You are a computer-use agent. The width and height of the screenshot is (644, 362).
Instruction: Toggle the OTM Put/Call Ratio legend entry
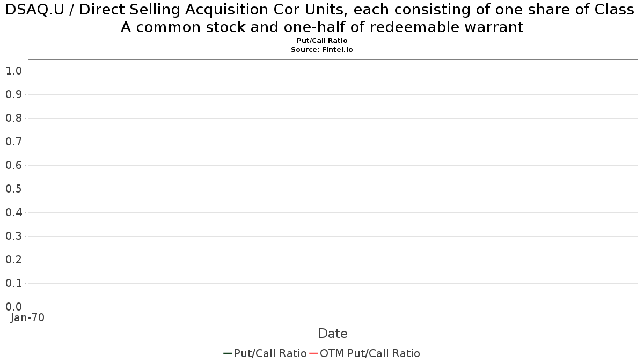click(365, 353)
